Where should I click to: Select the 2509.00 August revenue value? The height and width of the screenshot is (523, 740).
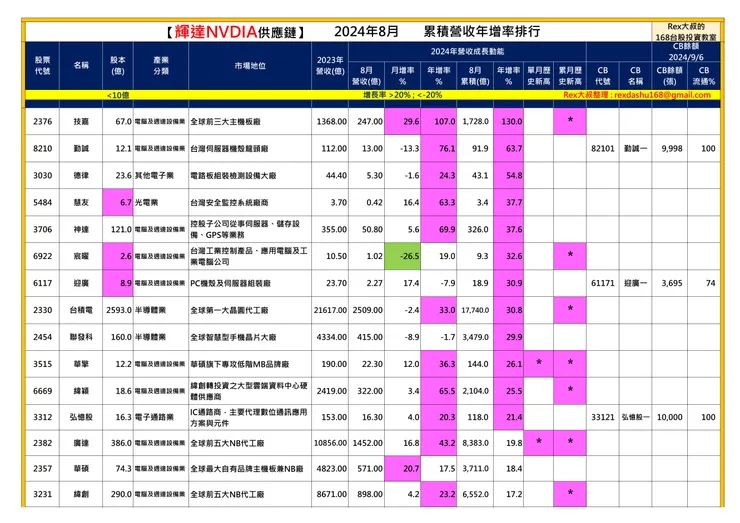click(367, 310)
